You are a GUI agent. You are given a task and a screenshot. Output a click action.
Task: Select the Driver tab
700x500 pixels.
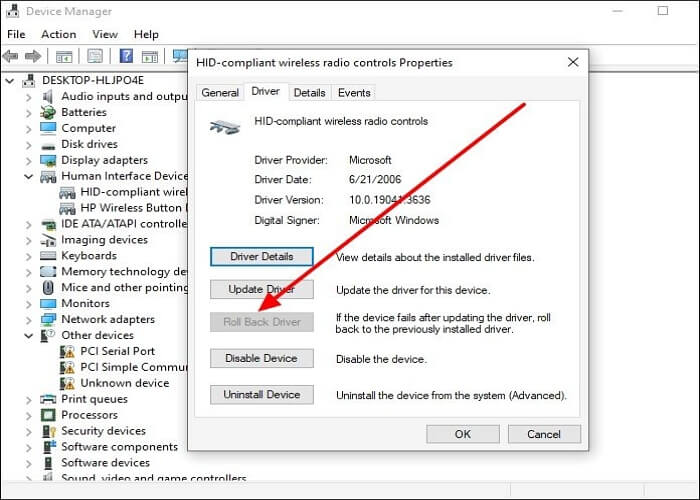coord(266,92)
